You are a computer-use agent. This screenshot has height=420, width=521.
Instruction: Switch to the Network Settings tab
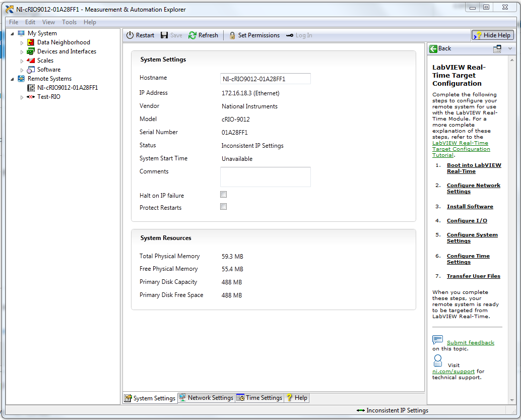click(x=206, y=398)
